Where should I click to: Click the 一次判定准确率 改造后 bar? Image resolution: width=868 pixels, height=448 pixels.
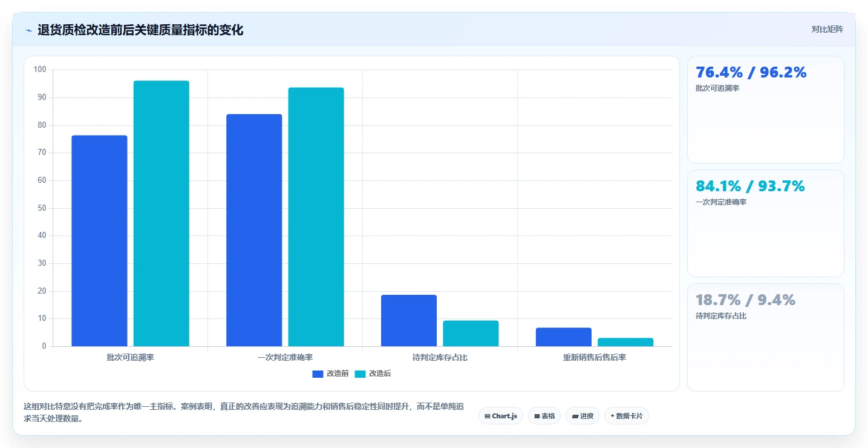coord(316,217)
